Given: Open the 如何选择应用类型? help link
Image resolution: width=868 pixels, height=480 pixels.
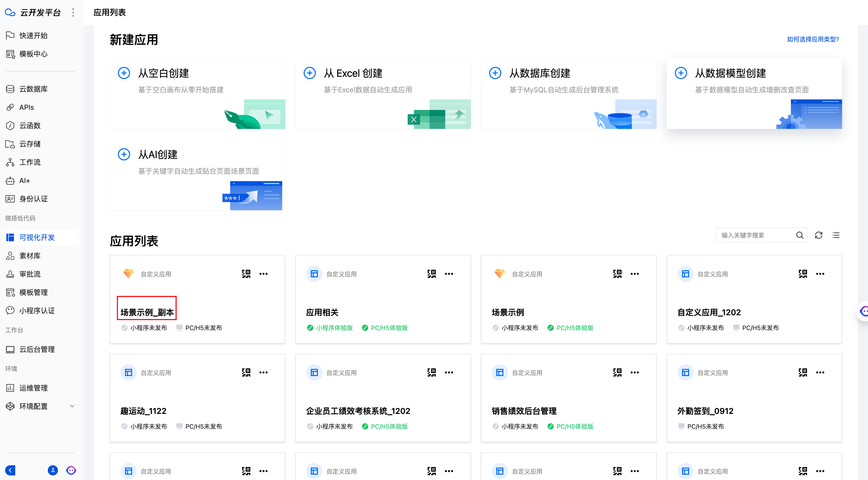Looking at the screenshot, I should point(813,39).
